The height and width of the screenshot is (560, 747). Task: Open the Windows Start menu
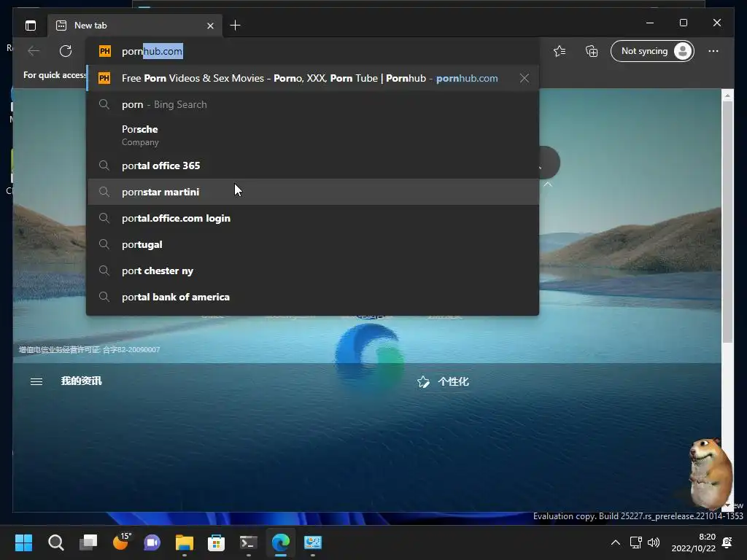[x=23, y=542]
